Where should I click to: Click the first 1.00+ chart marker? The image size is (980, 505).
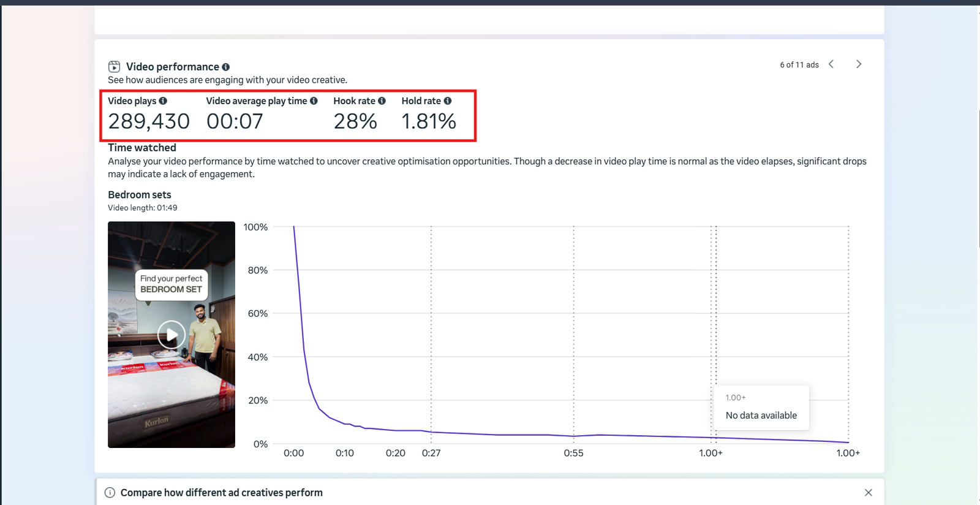[x=710, y=453]
